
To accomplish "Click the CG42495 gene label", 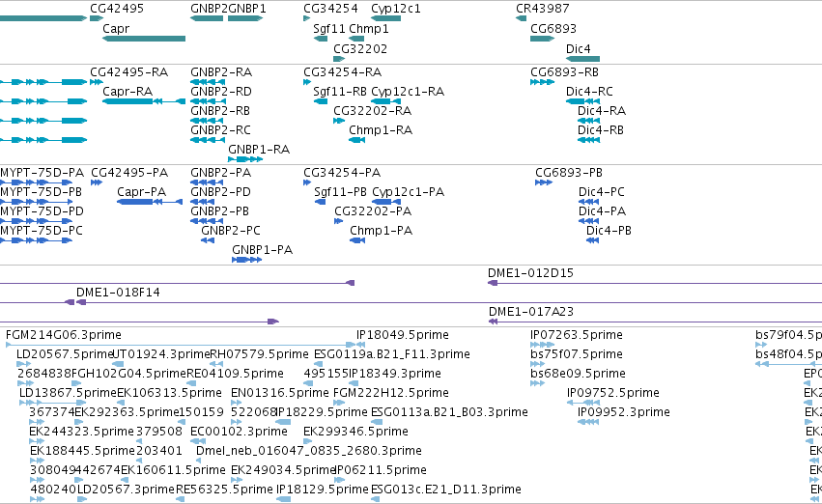I will pos(117,9).
